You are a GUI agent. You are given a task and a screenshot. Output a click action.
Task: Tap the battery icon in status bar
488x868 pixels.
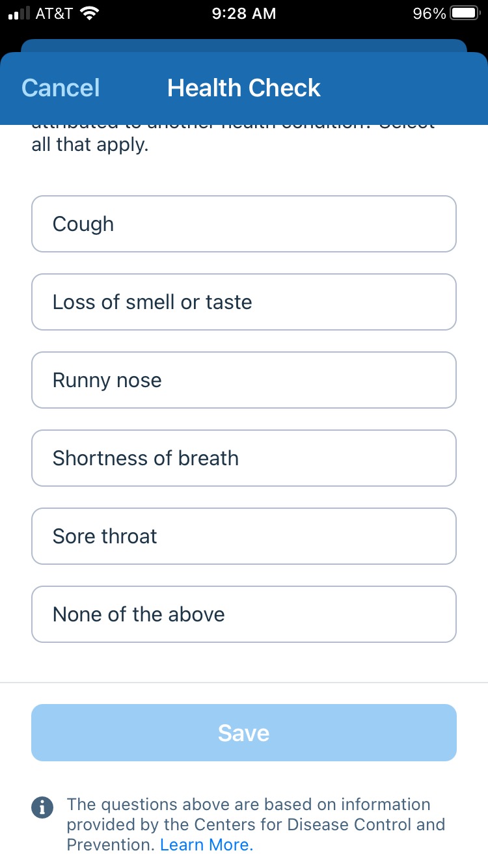coord(465,13)
